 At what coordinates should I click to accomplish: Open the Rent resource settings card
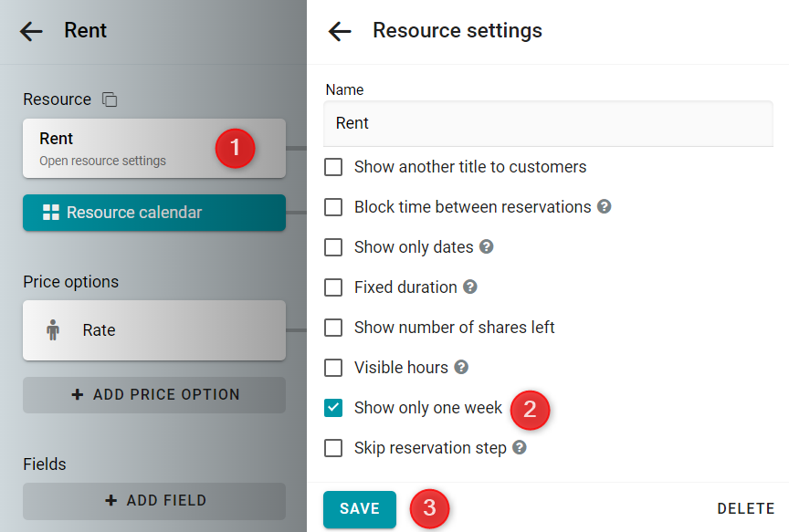(x=154, y=149)
